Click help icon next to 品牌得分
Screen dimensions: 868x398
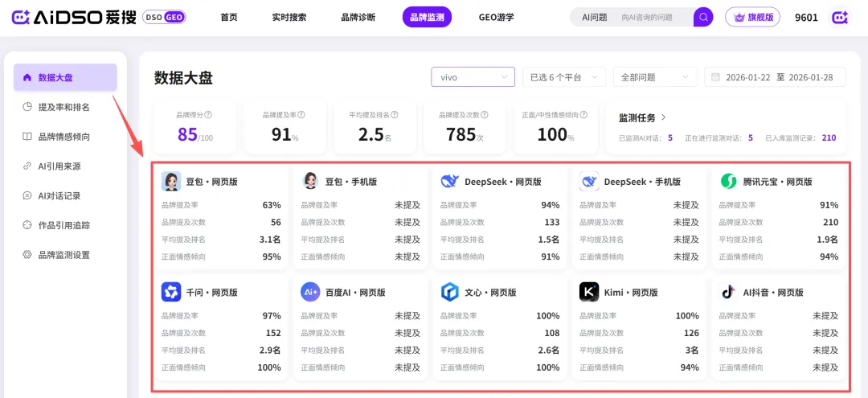[x=209, y=115]
